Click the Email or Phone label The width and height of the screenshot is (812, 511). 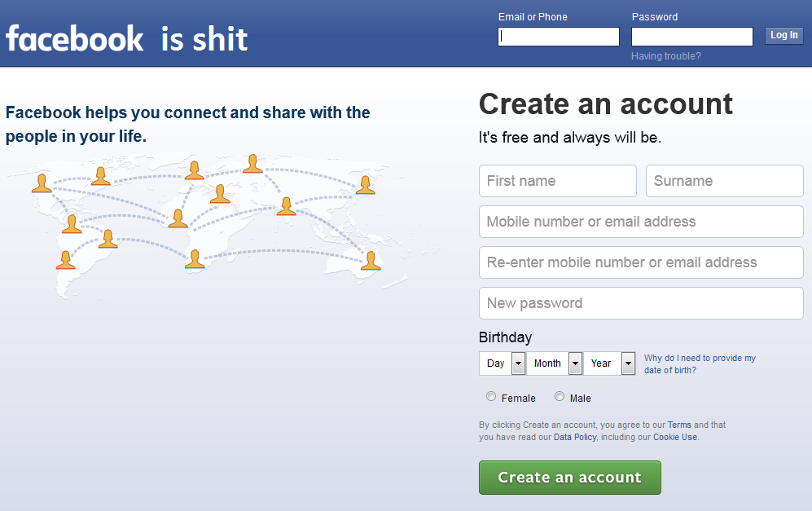coord(533,17)
